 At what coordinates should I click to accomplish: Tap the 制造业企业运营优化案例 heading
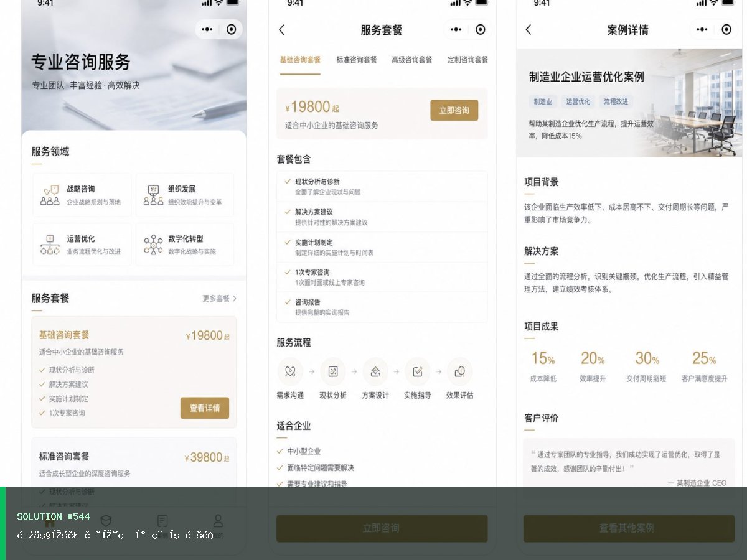(586, 77)
